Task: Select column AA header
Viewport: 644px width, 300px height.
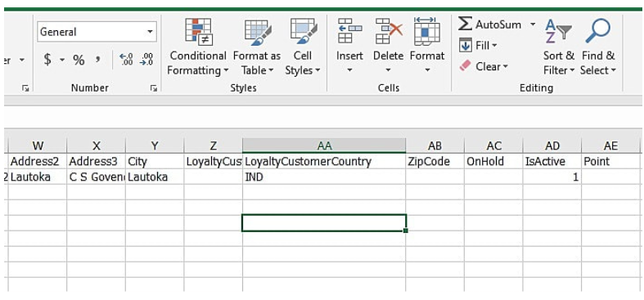Action: (324, 146)
